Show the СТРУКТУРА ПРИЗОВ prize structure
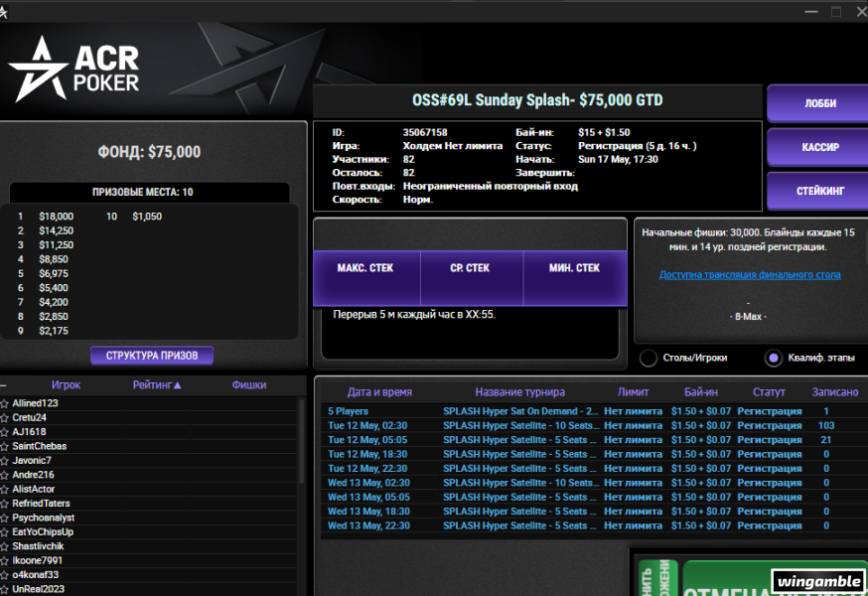 (152, 356)
